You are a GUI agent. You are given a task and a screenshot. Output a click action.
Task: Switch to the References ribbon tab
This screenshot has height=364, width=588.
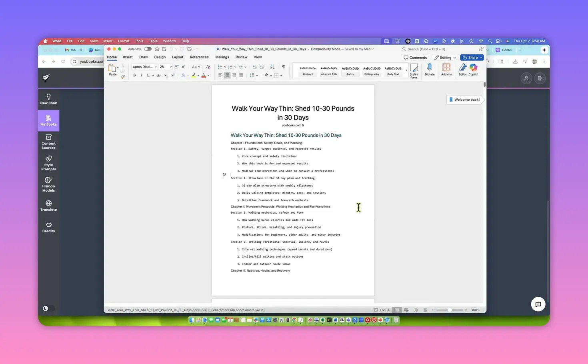199,57
